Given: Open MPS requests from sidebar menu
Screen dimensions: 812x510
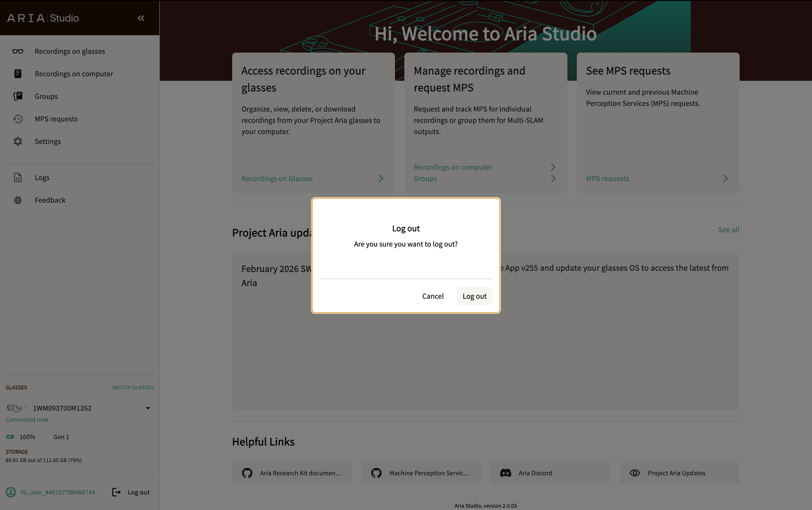Looking at the screenshot, I should point(80,119).
